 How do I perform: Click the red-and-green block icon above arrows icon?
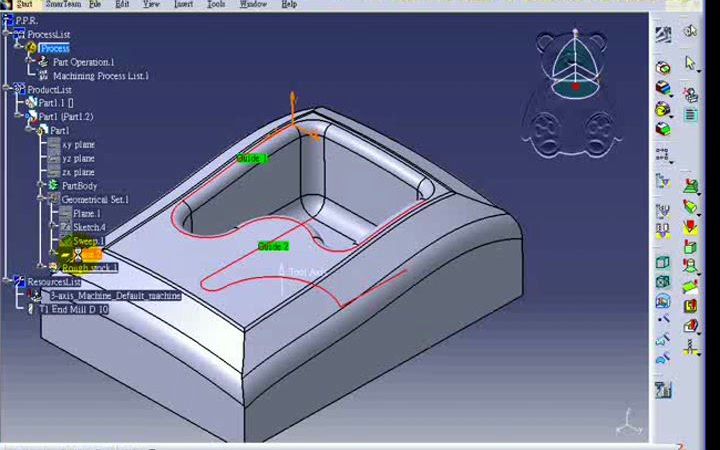tap(663, 129)
